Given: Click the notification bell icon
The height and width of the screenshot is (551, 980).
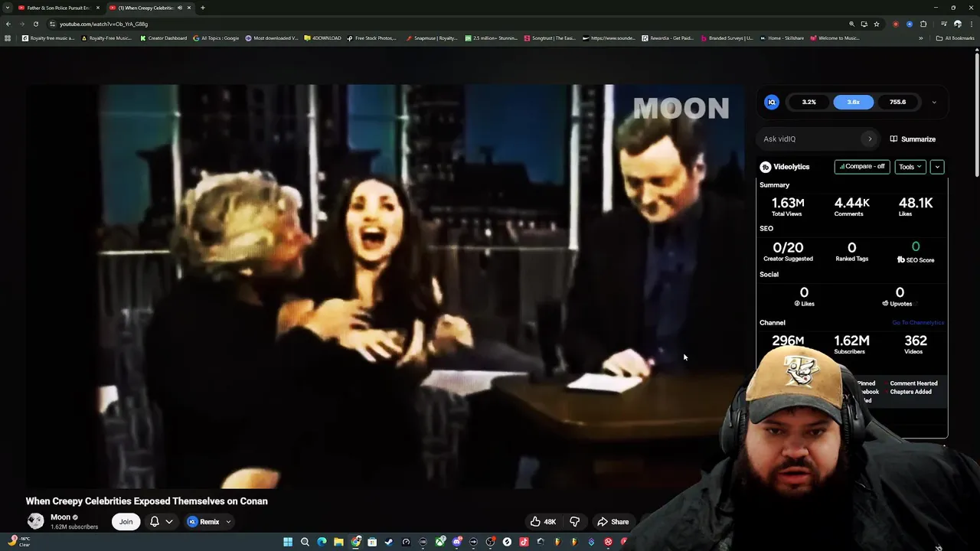Looking at the screenshot, I should click(x=155, y=522).
